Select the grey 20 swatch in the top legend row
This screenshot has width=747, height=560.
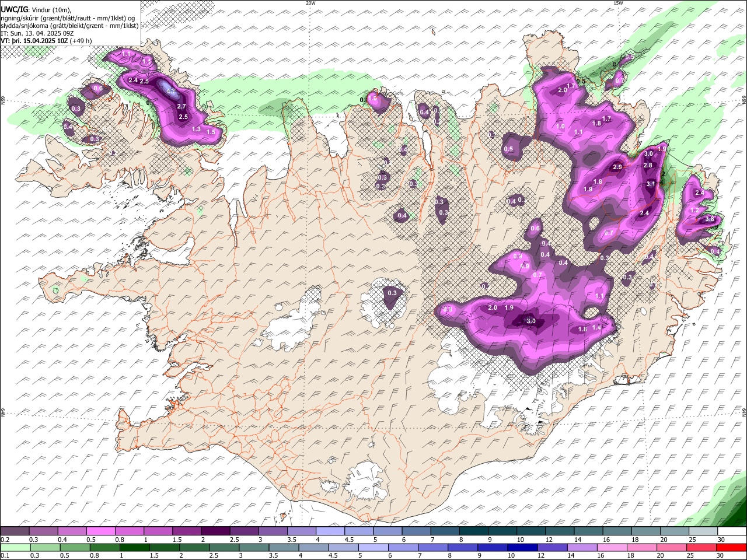pos(676,531)
